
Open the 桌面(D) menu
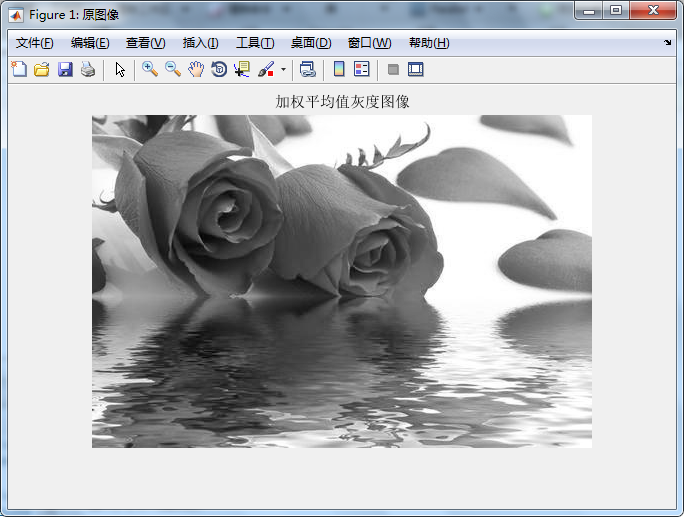pyautogui.click(x=311, y=43)
